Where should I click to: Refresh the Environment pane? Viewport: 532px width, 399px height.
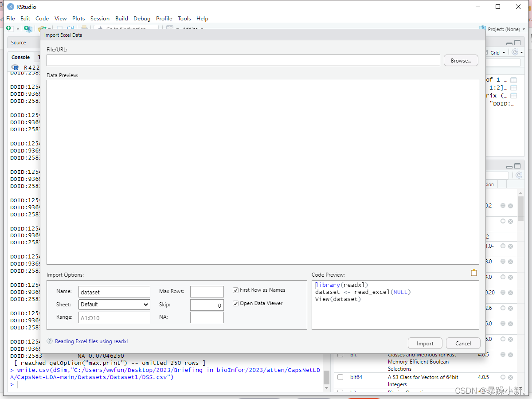point(515,52)
